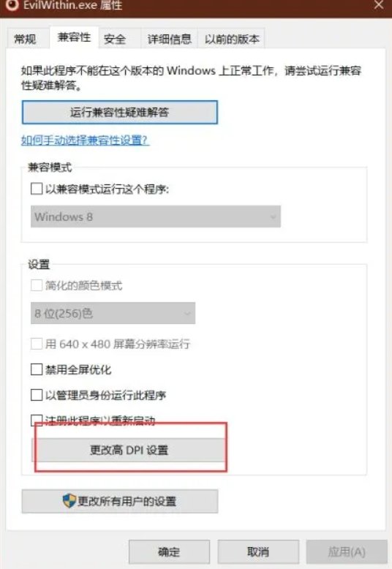The image size is (392, 569).
Task: Check 用 640 x 480 屏幕分辨率运行 box
Action: pyautogui.click(x=37, y=343)
